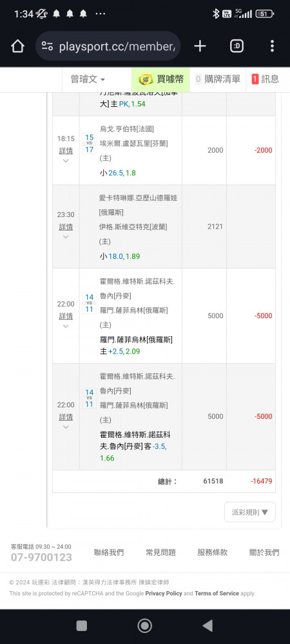
Task: Expand details chevron under 18:15 match
Action: [66, 160]
